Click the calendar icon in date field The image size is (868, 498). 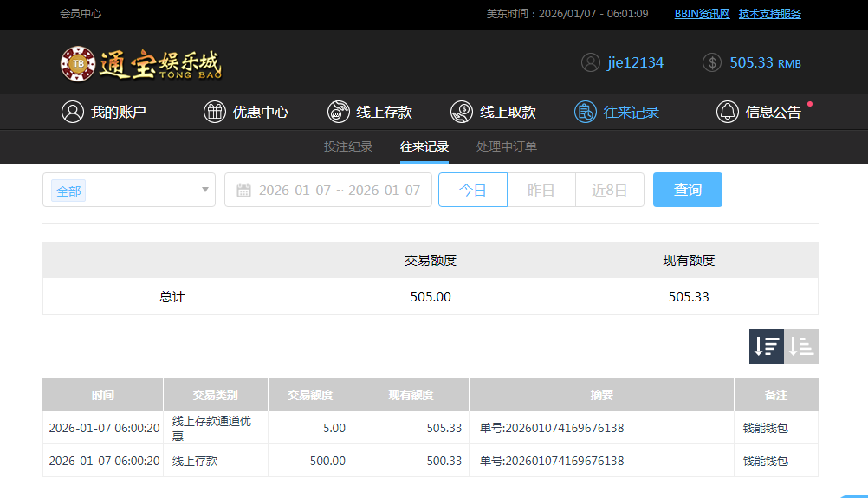click(x=243, y=191)
